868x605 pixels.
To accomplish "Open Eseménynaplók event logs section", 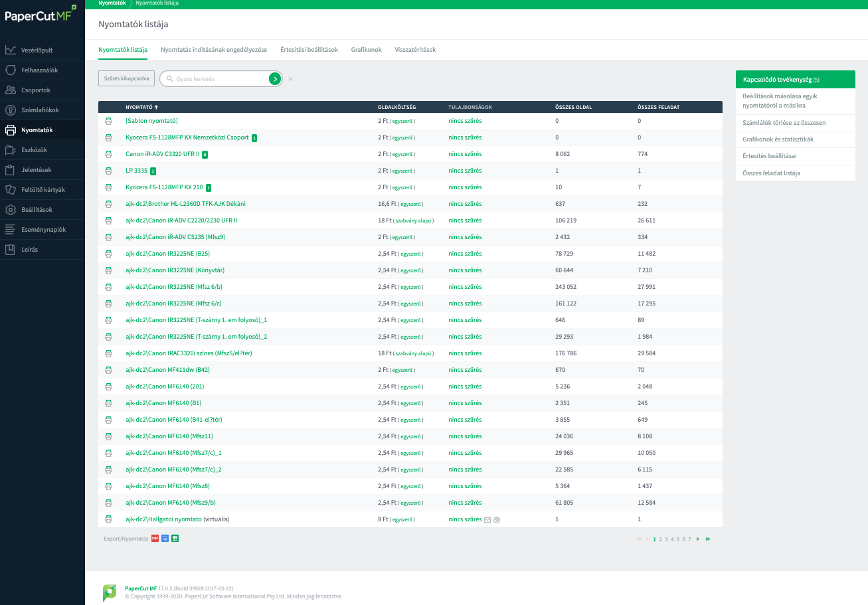I will pos(43,229).
